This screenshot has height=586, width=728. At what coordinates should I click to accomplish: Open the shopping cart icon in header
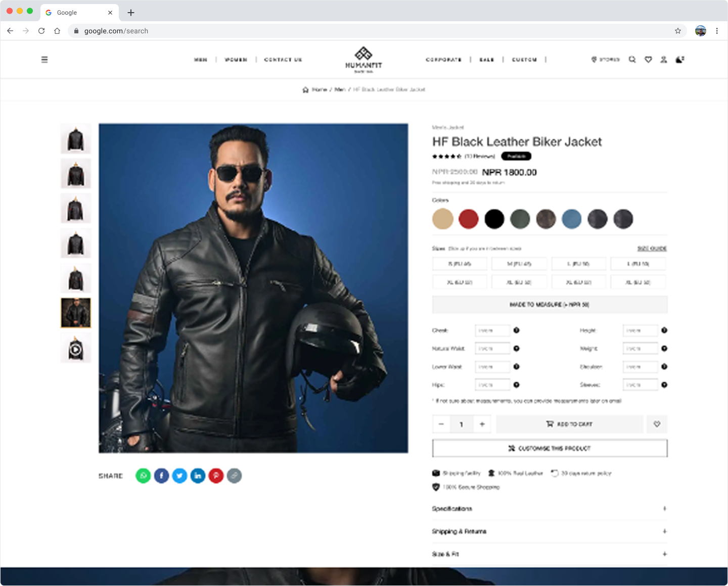680,60
